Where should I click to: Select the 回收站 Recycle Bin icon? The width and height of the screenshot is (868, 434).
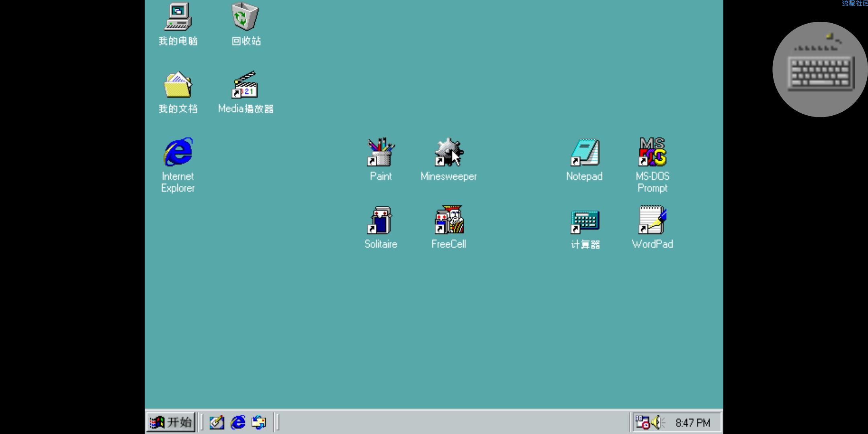pyautogui.click(x=245, y=16)
